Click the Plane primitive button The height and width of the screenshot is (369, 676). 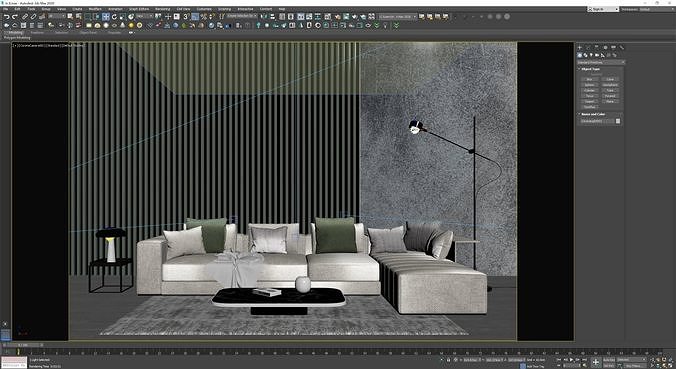(610, 102)
